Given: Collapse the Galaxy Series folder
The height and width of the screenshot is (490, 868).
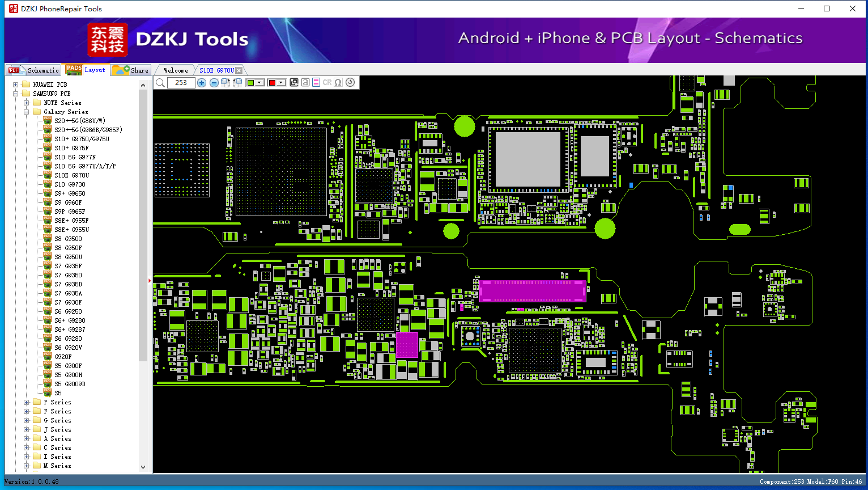Looking at the screenshot, I should 27,112.
